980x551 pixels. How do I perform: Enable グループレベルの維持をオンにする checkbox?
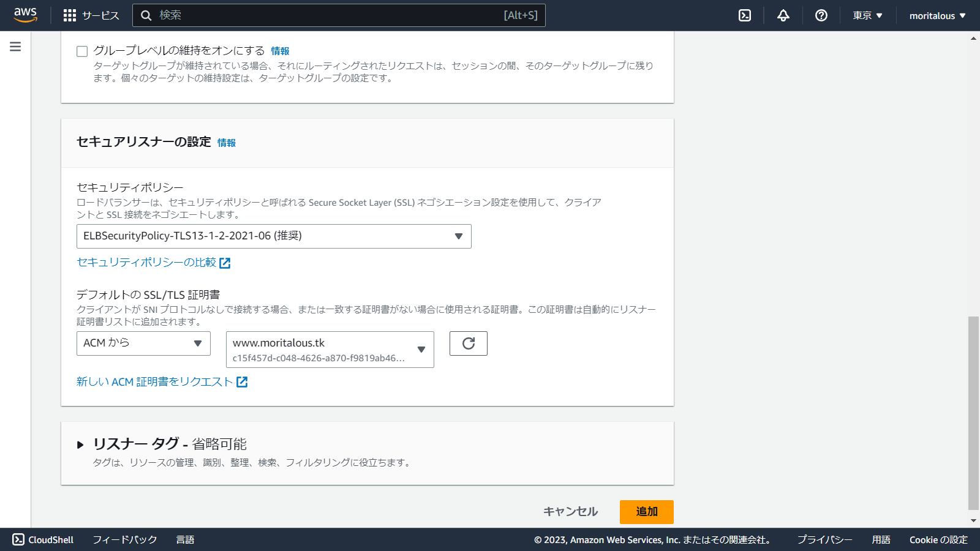point(81,51)
